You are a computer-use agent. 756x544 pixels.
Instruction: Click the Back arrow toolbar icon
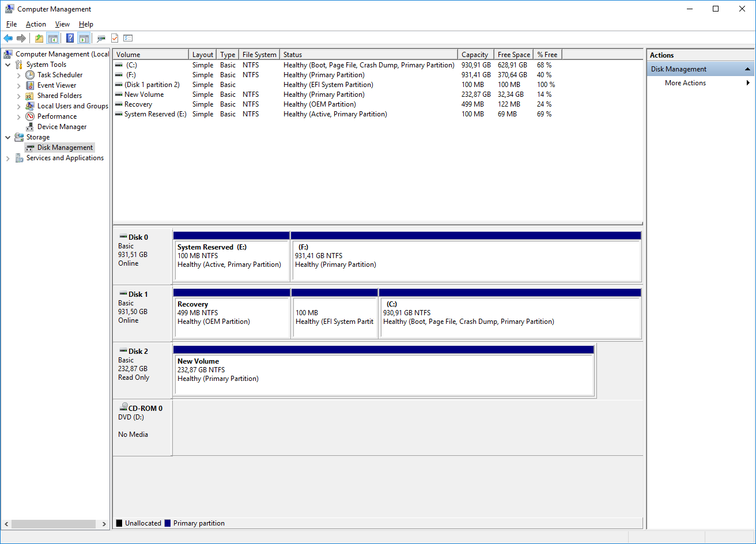click(8, 39)
